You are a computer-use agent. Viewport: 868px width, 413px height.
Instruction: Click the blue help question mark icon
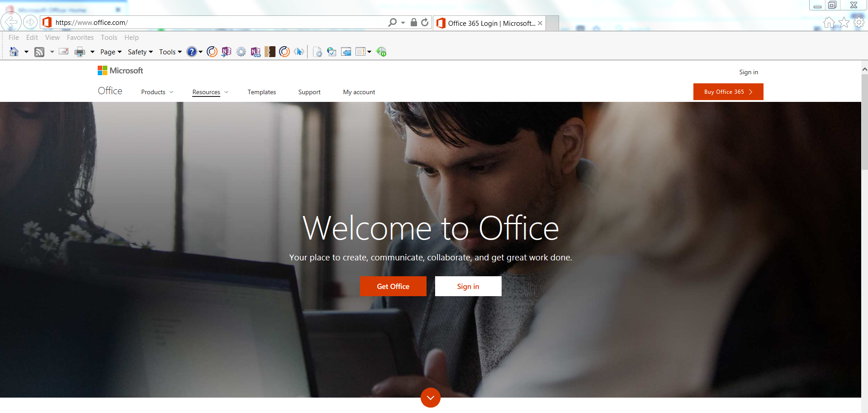(x=192, y=52)
